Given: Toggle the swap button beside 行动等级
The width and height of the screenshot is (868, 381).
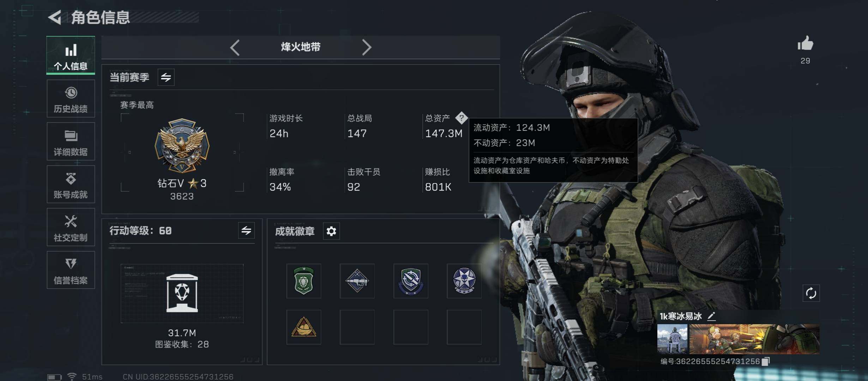Looking at the screenshot, I should coord(246,230).
